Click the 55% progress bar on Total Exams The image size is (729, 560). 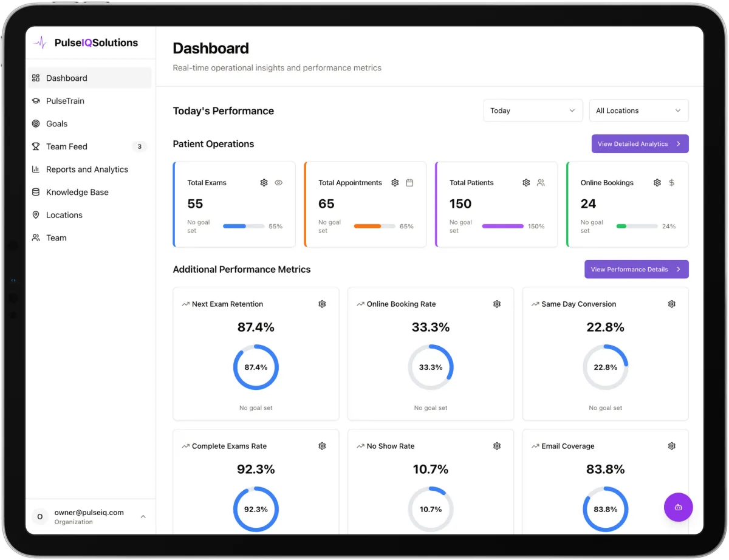coord(243,226)
